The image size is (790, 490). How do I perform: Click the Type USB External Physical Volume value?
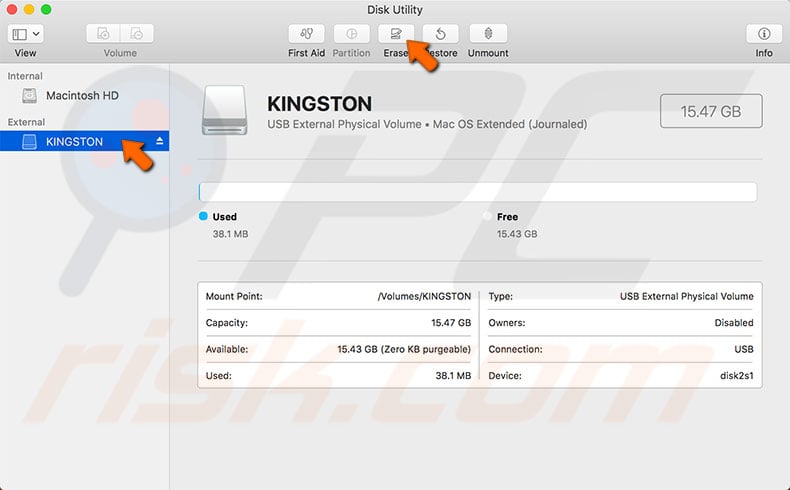[x=687, y=296]
